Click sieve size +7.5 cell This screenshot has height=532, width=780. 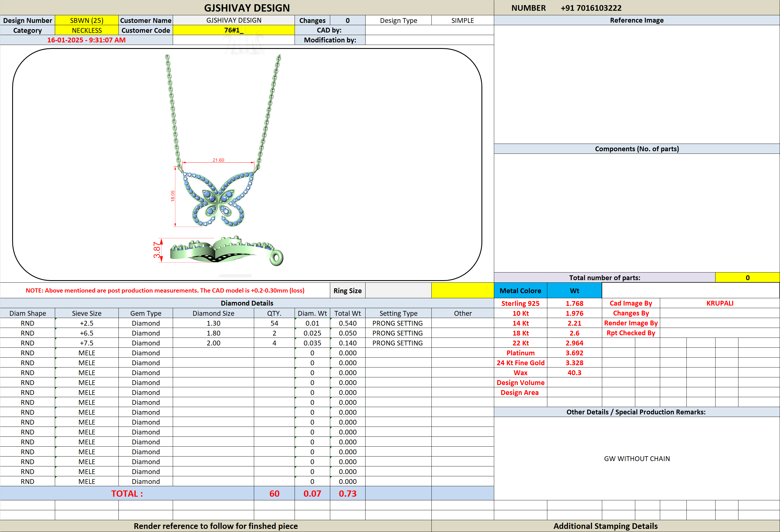coord(87,343)
